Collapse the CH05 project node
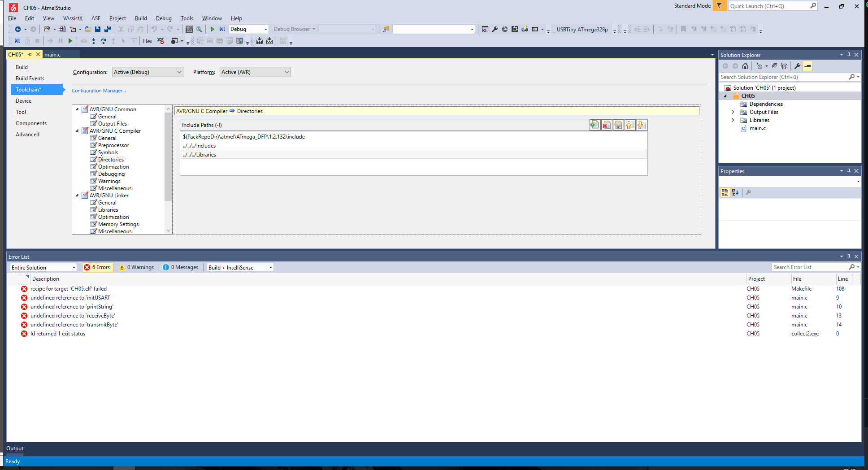 click(x=725, y=96)
